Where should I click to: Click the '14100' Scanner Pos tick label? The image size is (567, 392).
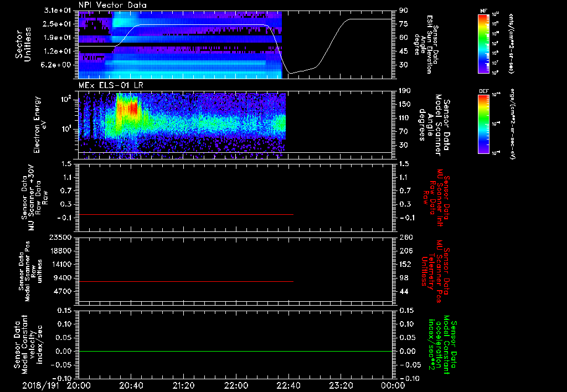click(60, 264)
